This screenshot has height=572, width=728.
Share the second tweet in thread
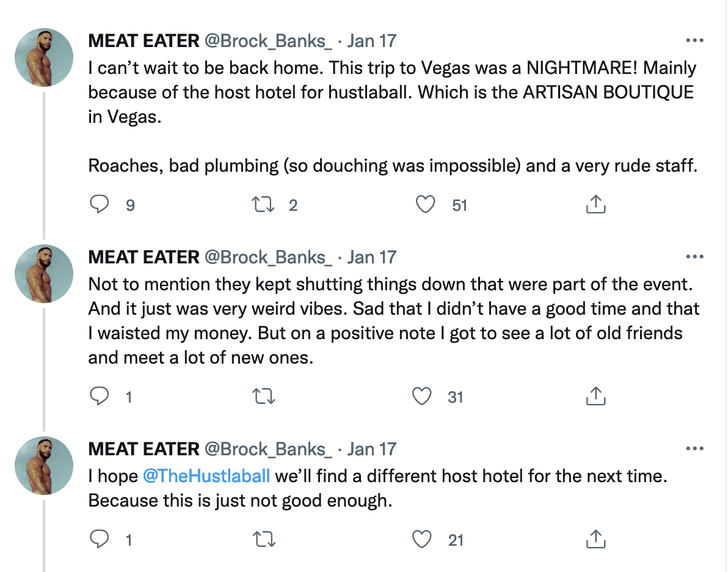pyautogui.click(x=595, y=396)
